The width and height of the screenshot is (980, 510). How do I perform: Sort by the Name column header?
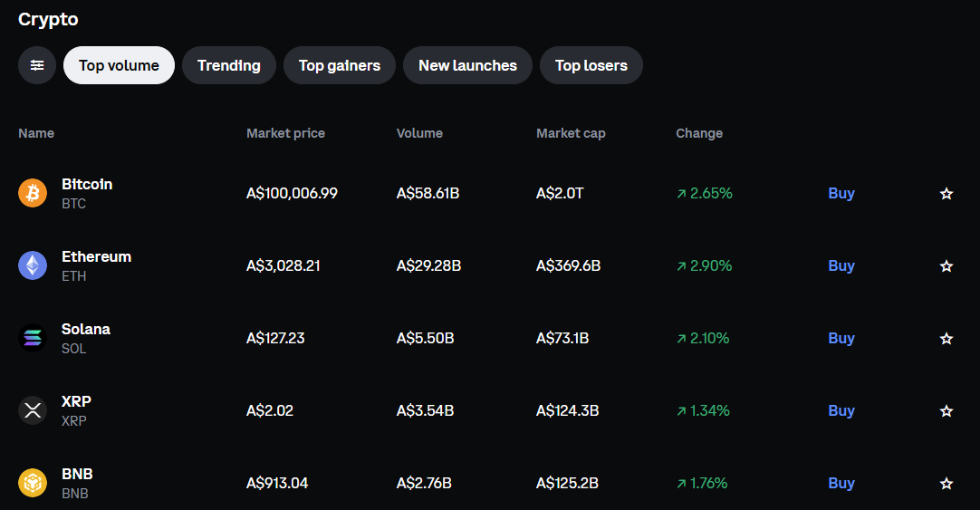36,133
